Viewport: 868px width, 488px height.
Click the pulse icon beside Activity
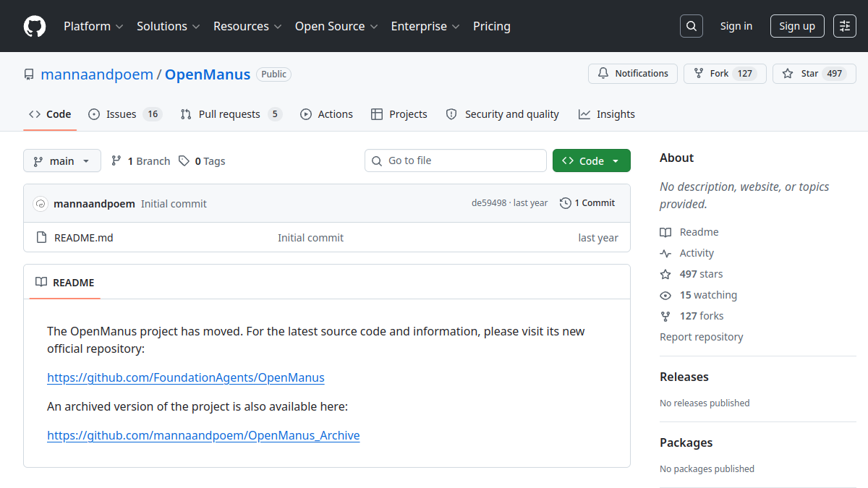pyautogui.click(x=665, y=253)
